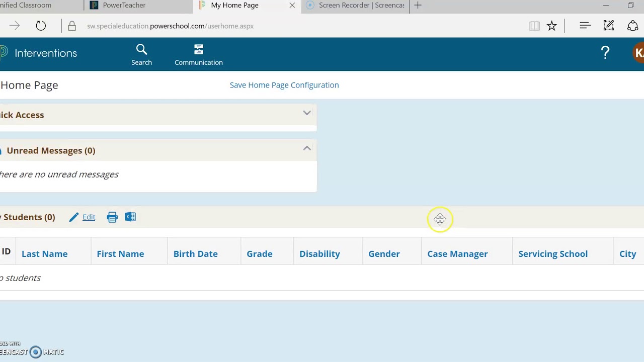Image resolution: width=644 pixels, height=362 pixels.
Task: Sort by Grade column
Action: click(260, 254)
